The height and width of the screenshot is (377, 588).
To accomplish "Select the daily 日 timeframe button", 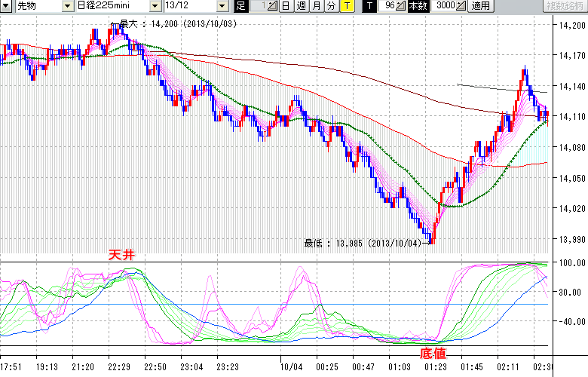I will [286, 6].
